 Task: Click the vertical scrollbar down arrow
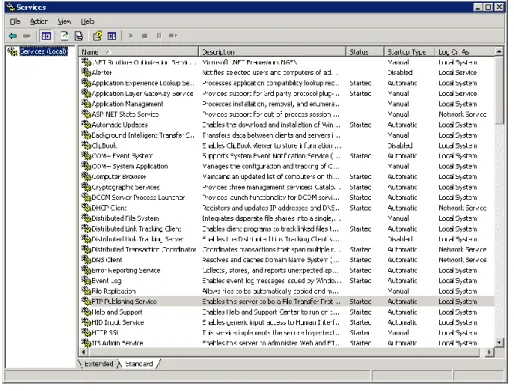tap(499, 342)
